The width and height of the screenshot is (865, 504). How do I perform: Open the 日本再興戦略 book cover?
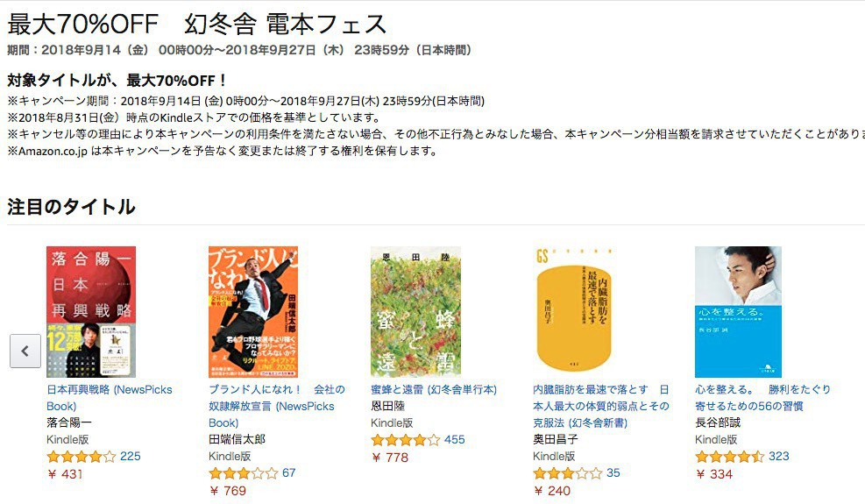91,312
